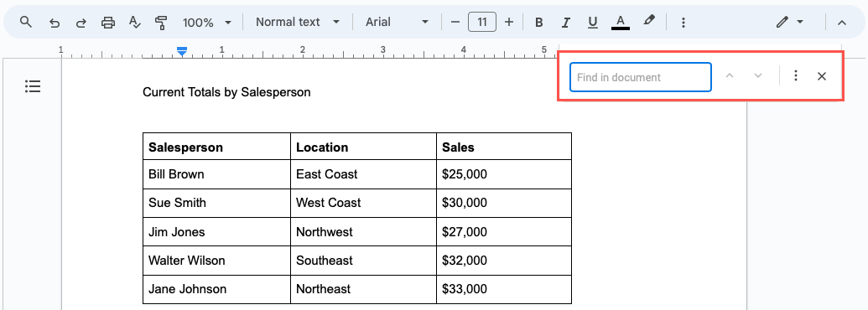Select the Jane Johnson cell
Image resolution: width=868 pixels, height=310 pixels.
point(216,289)
